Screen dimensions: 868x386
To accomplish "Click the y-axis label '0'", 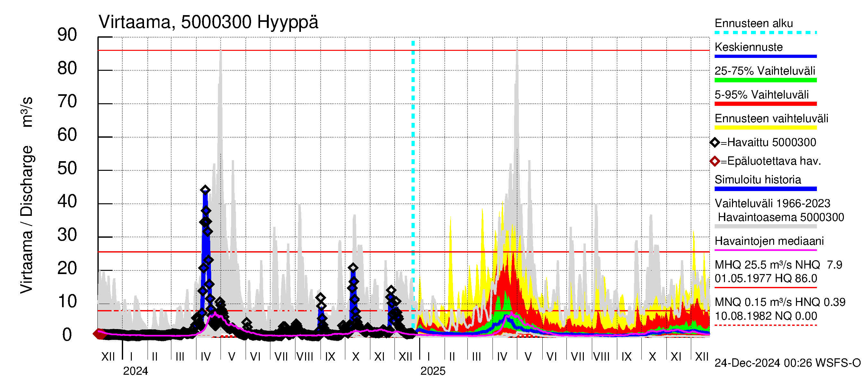I will (x=67, y=335).
